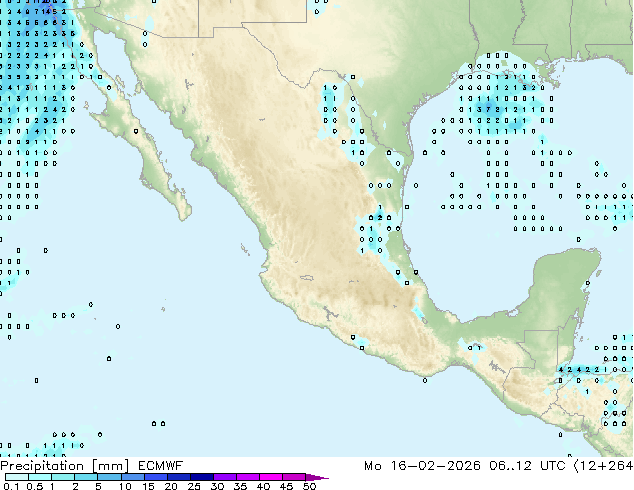
Task: Click the '10' legend scale label
Action: (125, 486)
